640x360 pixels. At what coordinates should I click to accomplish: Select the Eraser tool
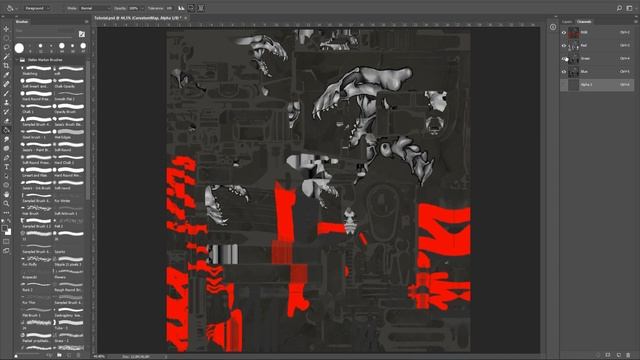(x=6, y=121)
